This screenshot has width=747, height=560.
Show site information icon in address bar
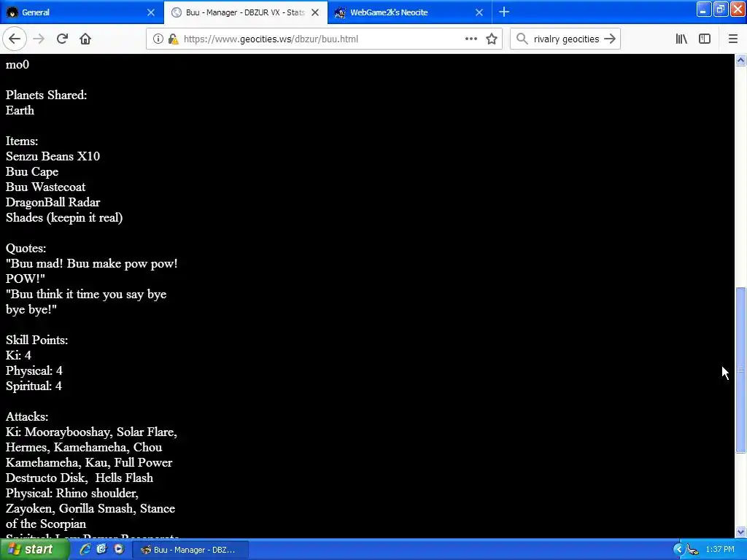[158, 39]
